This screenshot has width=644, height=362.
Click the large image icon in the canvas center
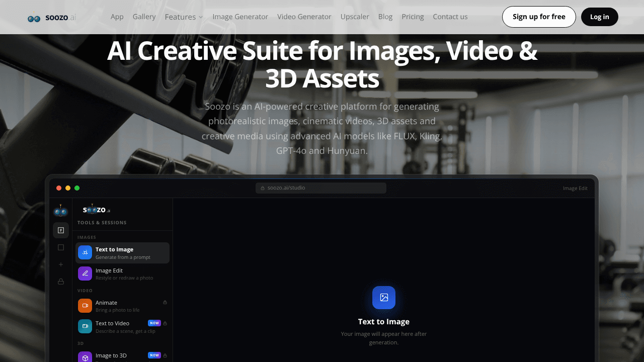(384, 298)
